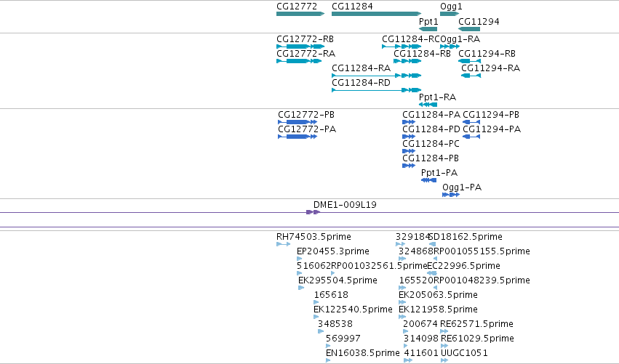The width and height of the screenshot is (619, 364).
Task: Select the CG11294-RA transcript
Action: 471,76
